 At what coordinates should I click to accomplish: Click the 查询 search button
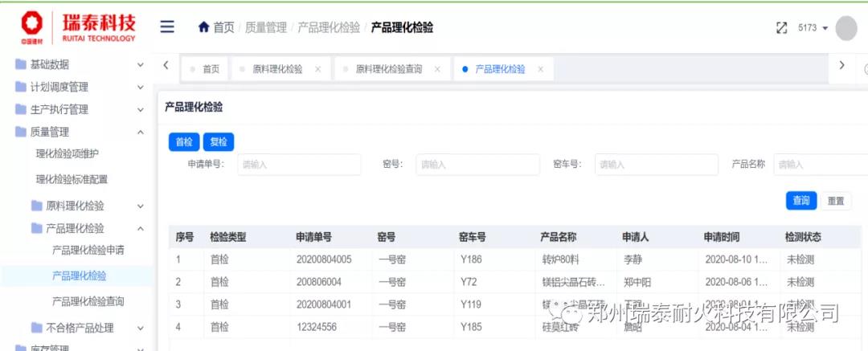tap(800, 201)
